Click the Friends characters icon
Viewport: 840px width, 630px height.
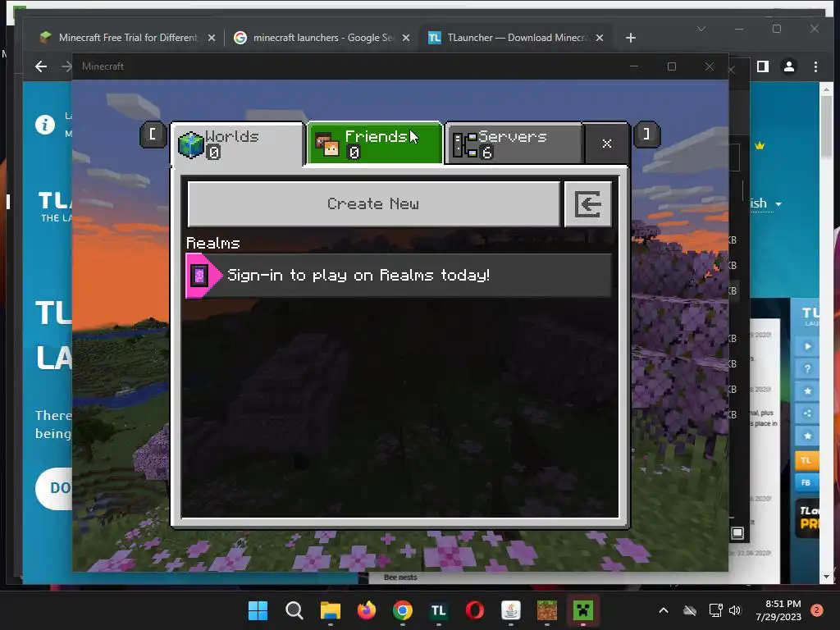[326, 145]
